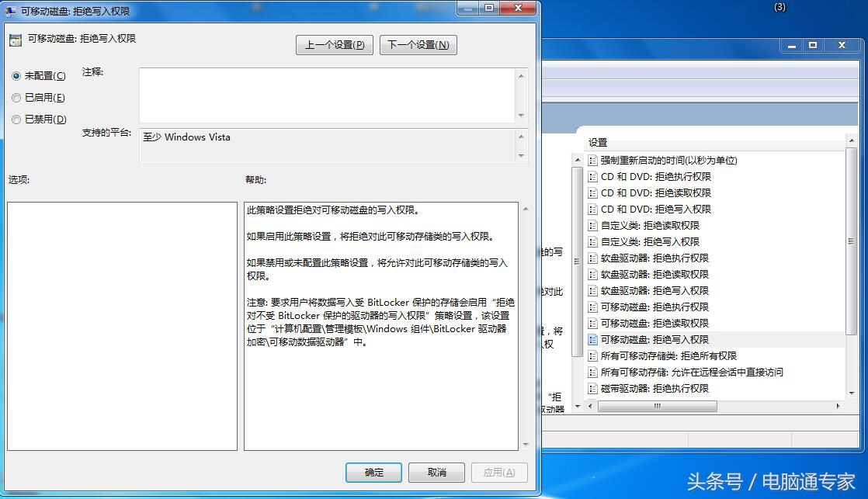Image resolution: width=868 pixels, height=499 pixels.
Task: Click icon of 软盘驱动器: 拒绝执行权限
Action: point(593,258)
